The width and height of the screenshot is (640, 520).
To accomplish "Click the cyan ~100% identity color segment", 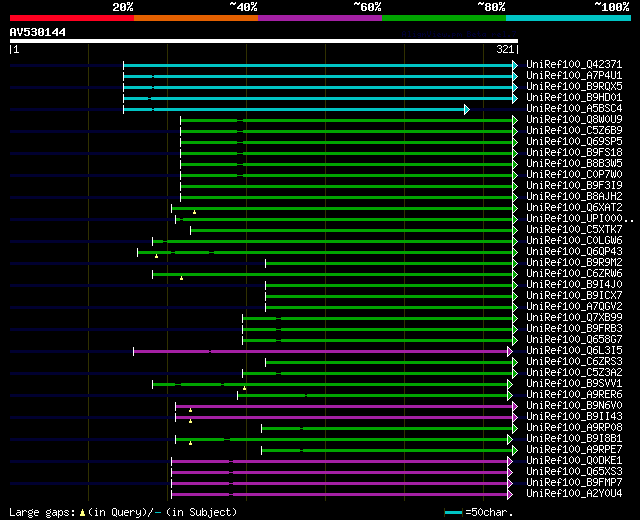I will pyautogui.click(x=569, y=18).
